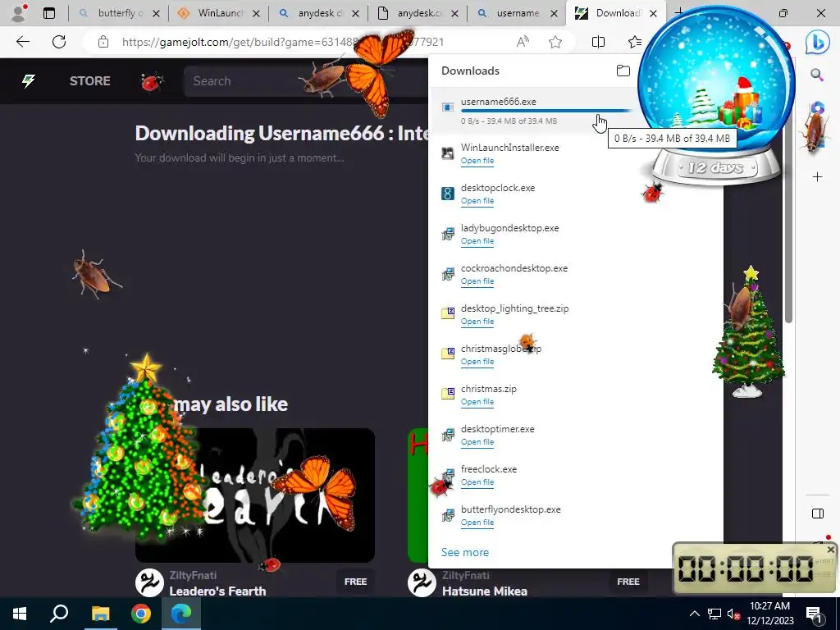The height and width of the screenshot is (630, 840).
Task: Close the WinLaunch tab
Action: point(256,14)
